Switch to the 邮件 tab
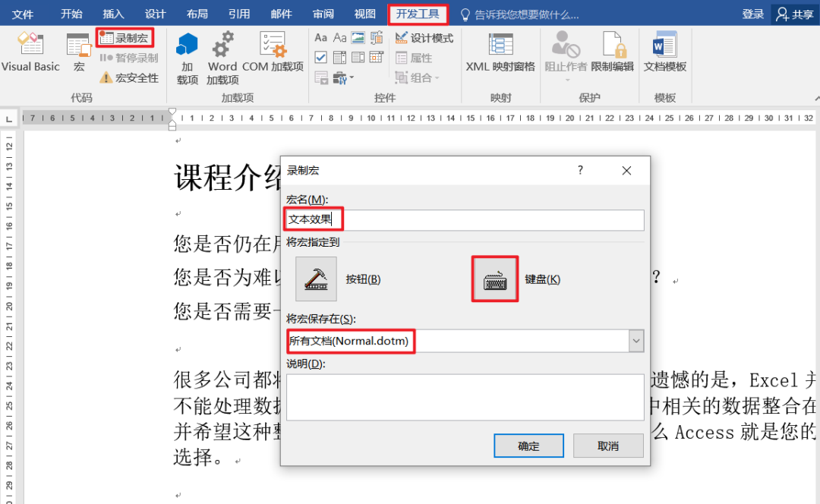This screenshot has width=820, height=504. [x=281, y=14]
